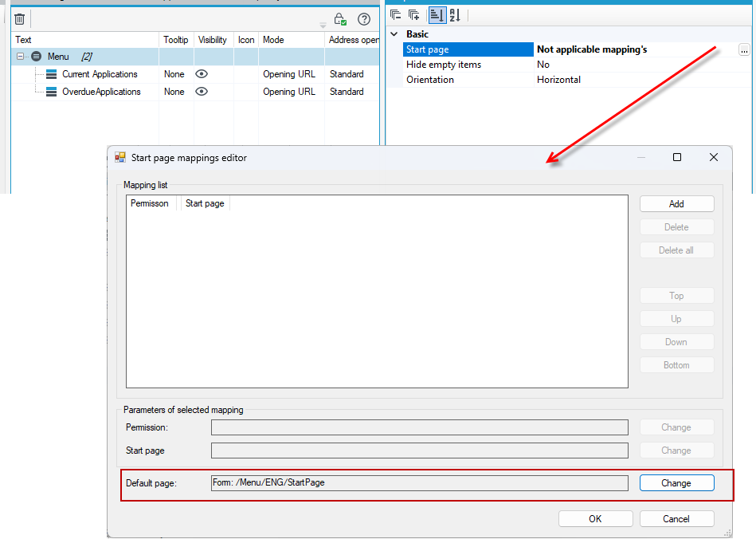The image size is (756, 543).
Task: Click the toolbar overflow arrow near the lock
Action: click(x=323, y=25)
